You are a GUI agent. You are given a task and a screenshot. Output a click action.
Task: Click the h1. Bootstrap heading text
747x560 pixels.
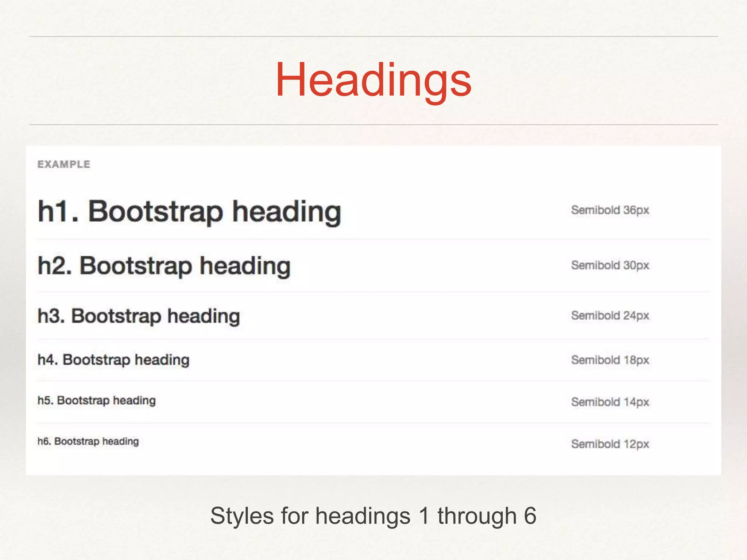(x=189, y=212)
